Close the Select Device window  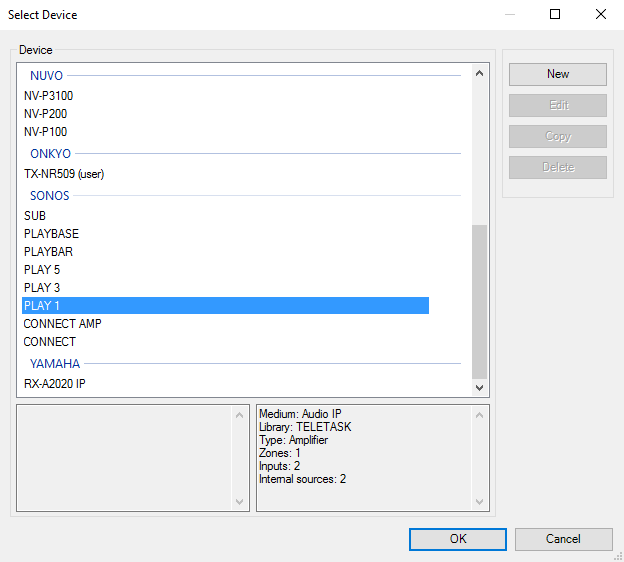tap(600, 15)
